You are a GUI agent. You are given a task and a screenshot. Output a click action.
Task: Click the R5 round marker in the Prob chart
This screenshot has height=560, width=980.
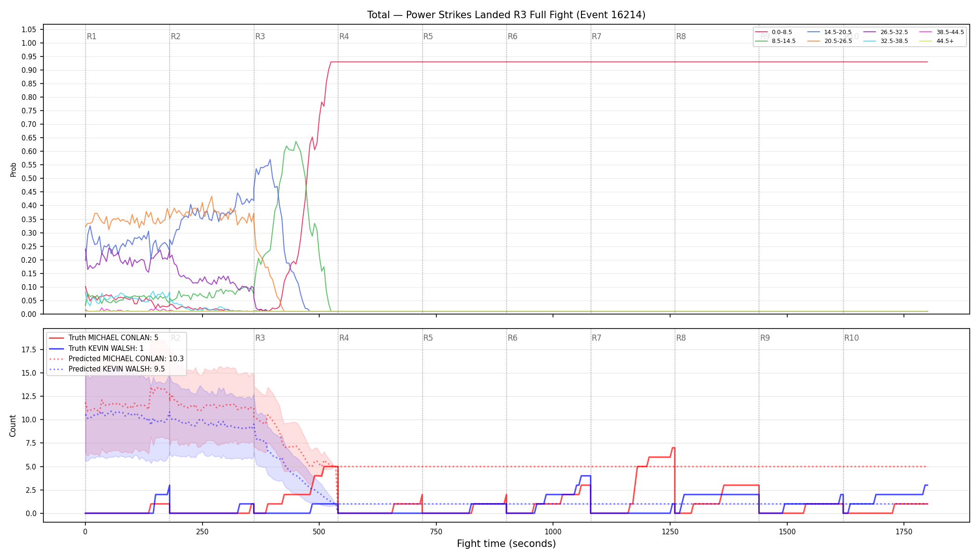point(428,36)
